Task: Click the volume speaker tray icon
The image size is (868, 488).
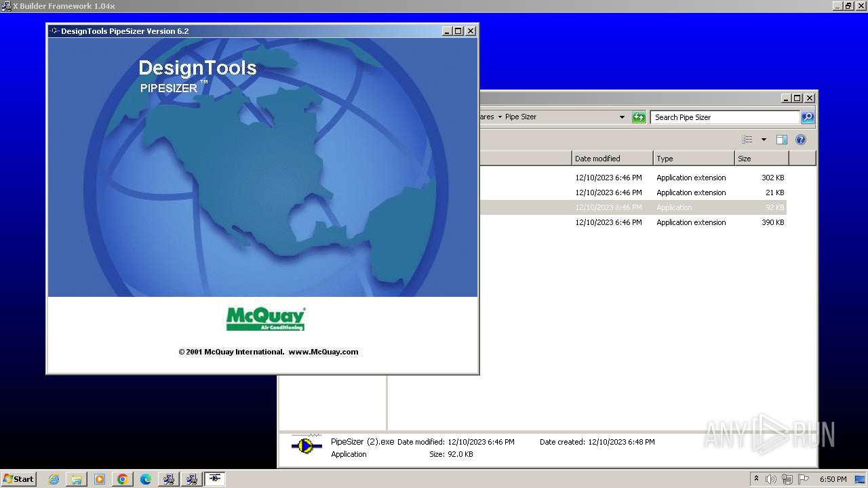Action: click(x=771, y=479)
